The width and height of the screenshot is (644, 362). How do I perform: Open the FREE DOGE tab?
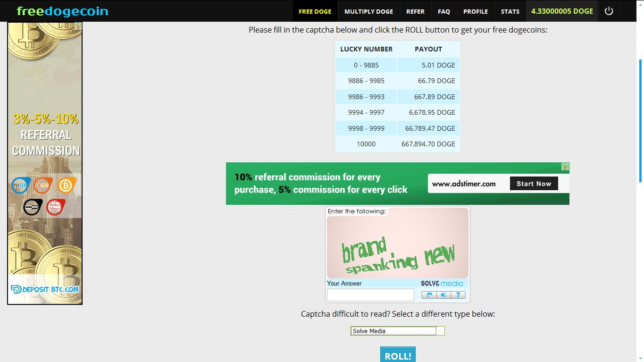click(315, 11)
